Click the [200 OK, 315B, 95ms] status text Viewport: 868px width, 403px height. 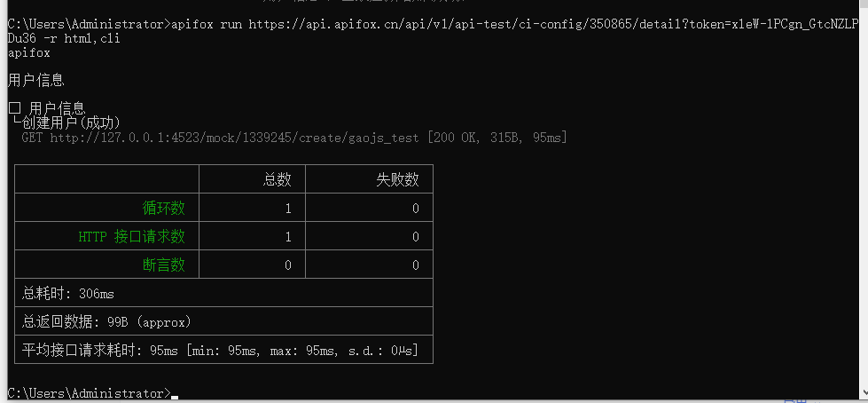(497, 138)
